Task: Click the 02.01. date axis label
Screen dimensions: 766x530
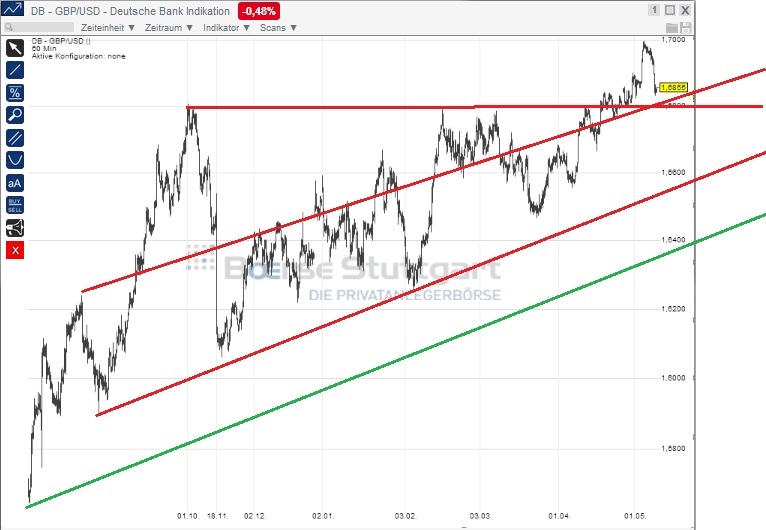Action: [x=323, y=516]
